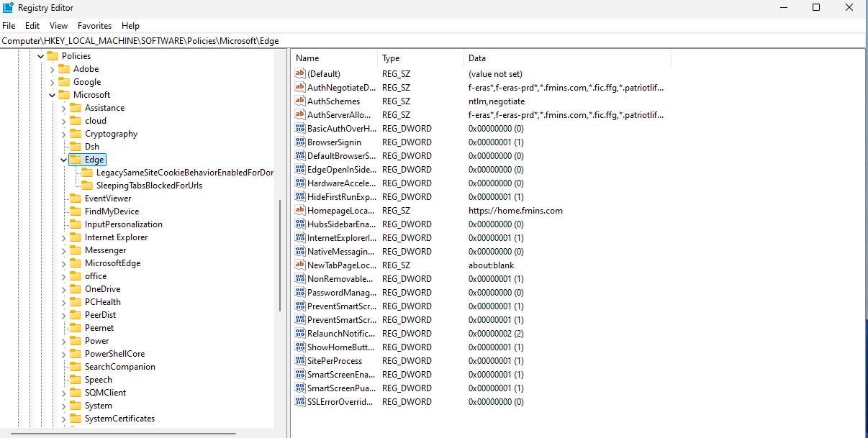This screenshot has width=868, height=438.
Task: Sort values by the Name column header
Action: pyautogui.click(x=334, y=58)
